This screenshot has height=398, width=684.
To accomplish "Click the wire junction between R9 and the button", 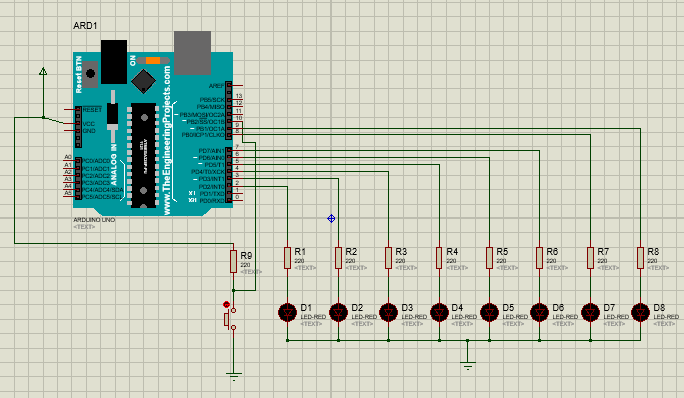I will (x=233, y=290).
